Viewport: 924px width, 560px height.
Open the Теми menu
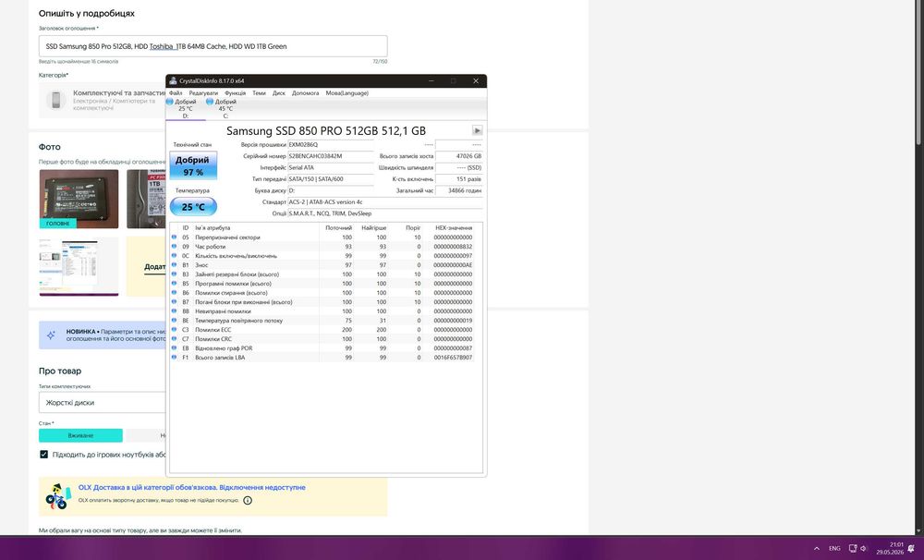260,93
